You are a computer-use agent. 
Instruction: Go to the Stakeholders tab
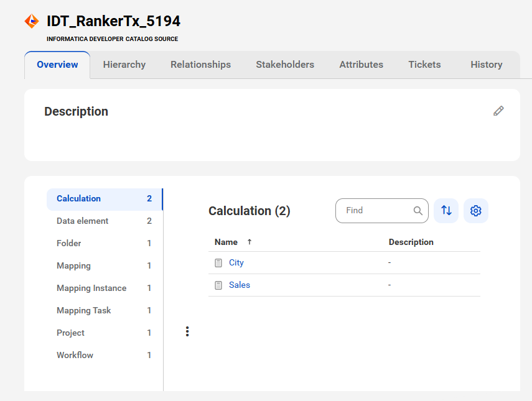pos(285,65)
